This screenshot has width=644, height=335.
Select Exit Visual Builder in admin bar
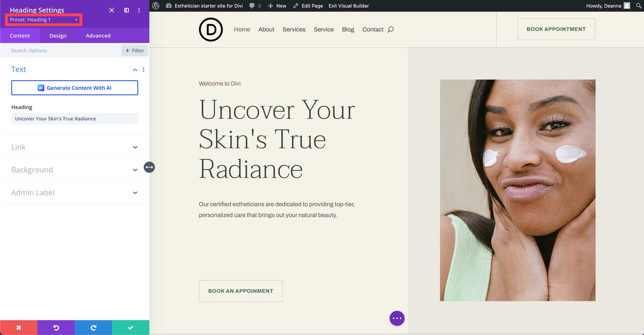click(348, 6)
